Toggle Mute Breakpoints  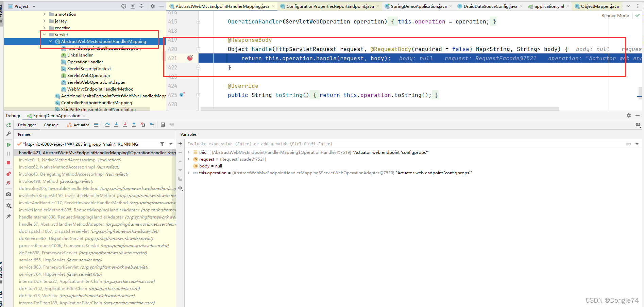(x=9, y=183)
